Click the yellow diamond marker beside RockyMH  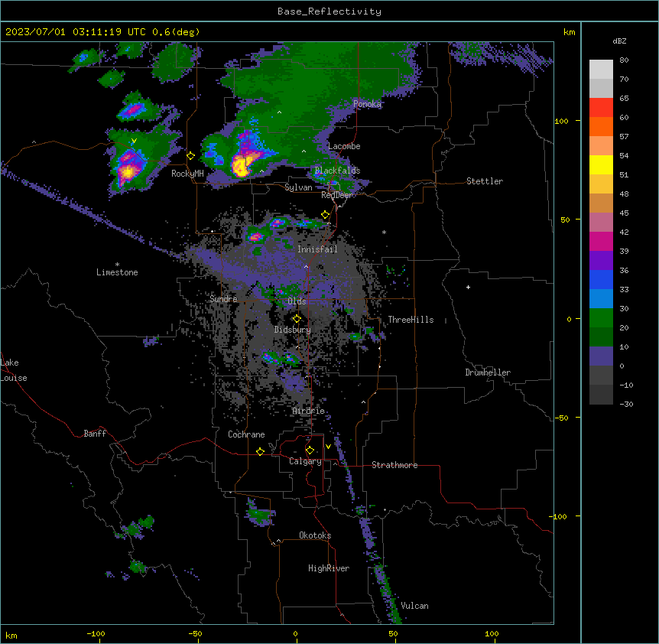tap(191, 156)
